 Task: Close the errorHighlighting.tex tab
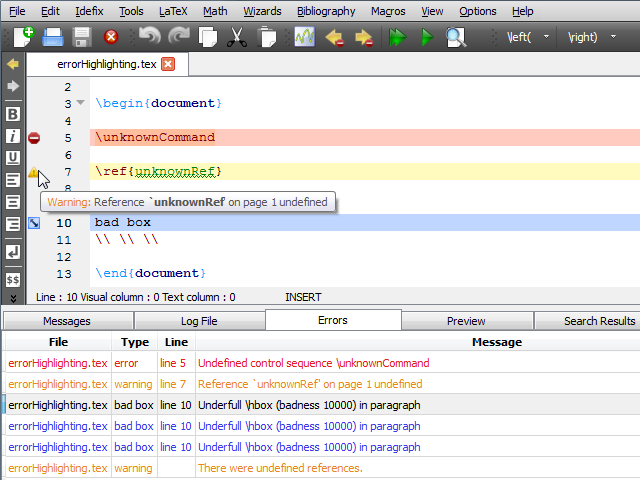pos(167,64)
